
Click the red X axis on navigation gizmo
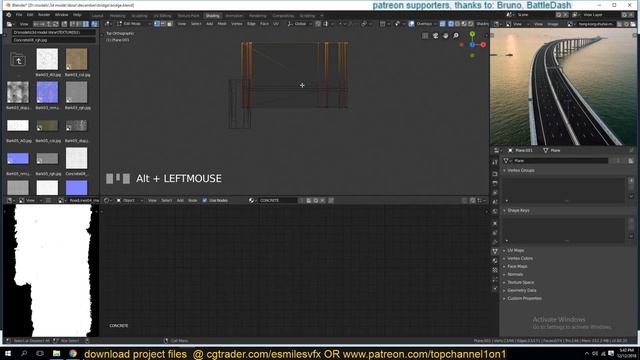click(x=483, y=45)
